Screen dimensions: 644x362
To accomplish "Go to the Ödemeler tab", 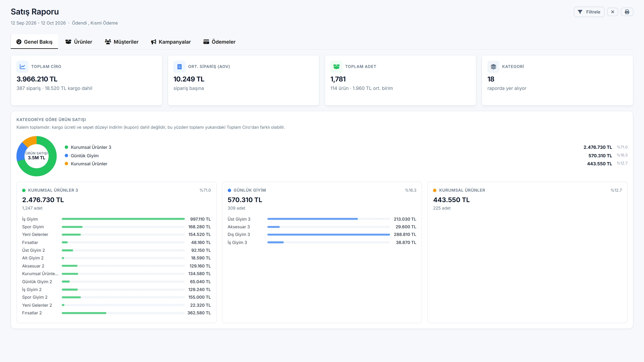I will click(220, 42).
